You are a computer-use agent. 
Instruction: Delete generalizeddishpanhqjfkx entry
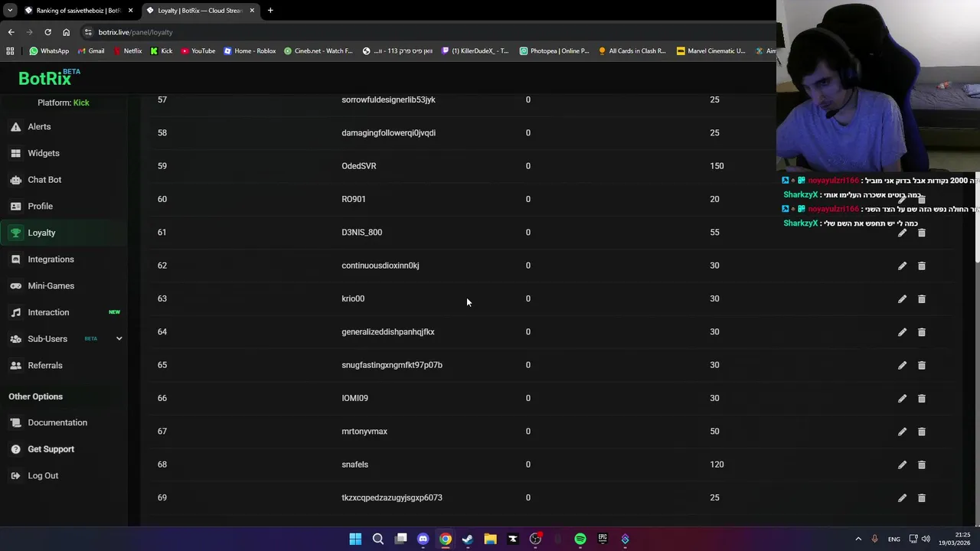click(x=922, y=332)
